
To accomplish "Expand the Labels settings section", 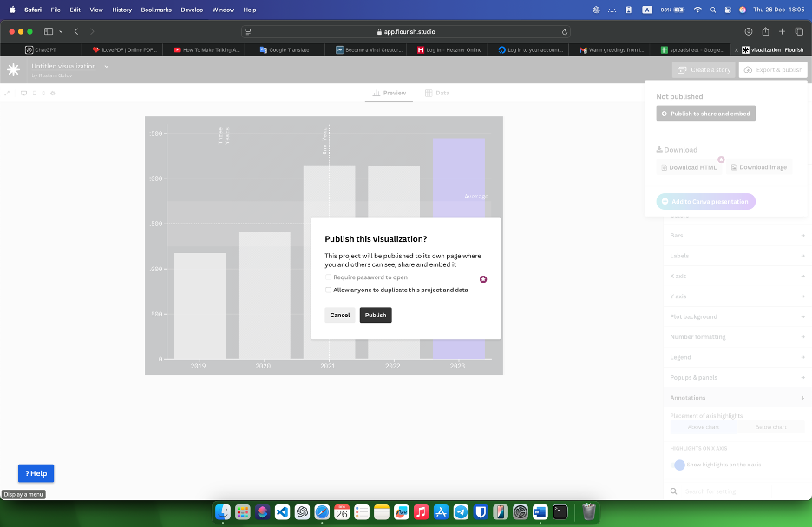I will pos(737,256).
